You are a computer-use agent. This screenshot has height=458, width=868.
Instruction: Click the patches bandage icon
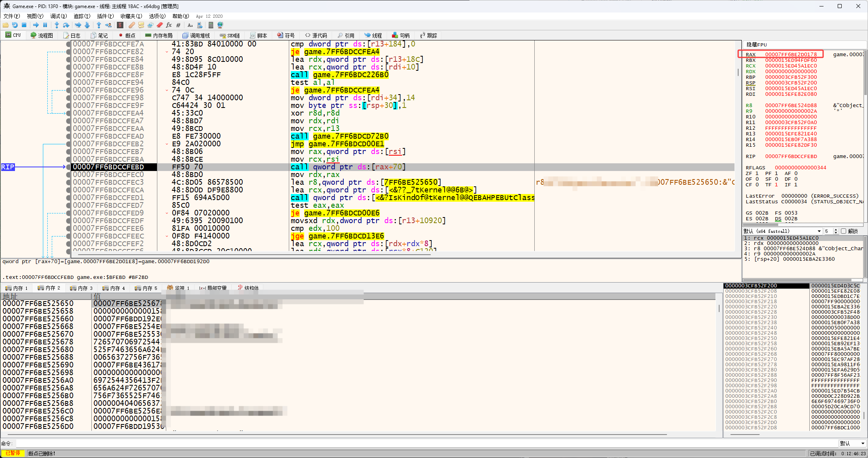click(x=132, y=25)
